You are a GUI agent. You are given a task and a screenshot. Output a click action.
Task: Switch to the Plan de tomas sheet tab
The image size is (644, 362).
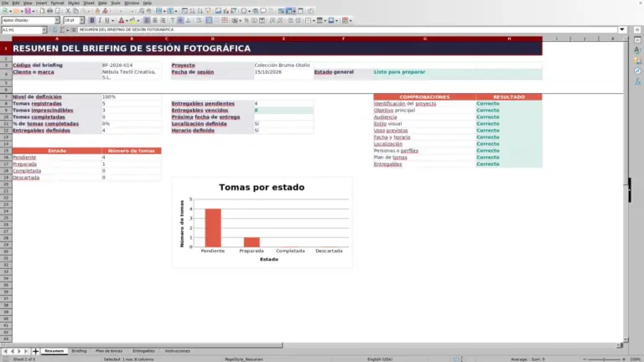(x=109, y=351)
